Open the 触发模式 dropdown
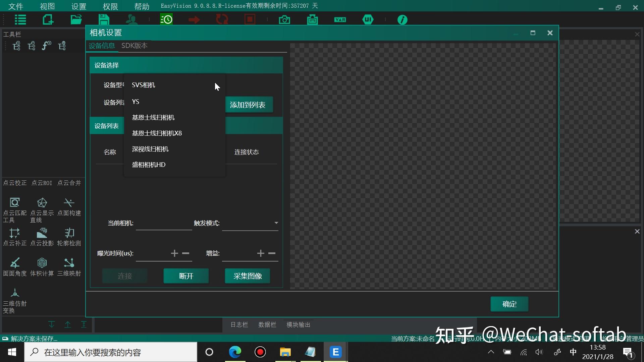Image resolution: width=644 pixels, height=362 pixels. 276,223
